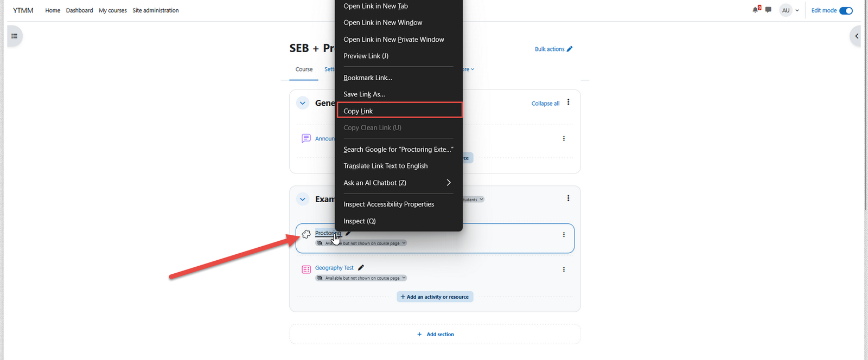Edit the Geography Test title with pencil

click(361, 267)
